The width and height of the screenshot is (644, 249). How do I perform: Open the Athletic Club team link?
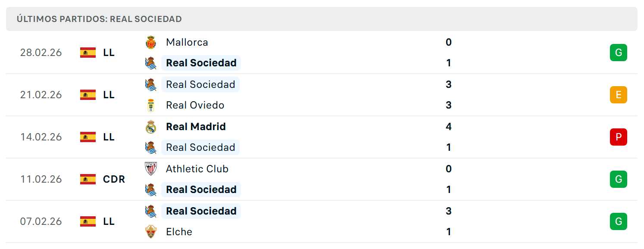tap(197, 169)
